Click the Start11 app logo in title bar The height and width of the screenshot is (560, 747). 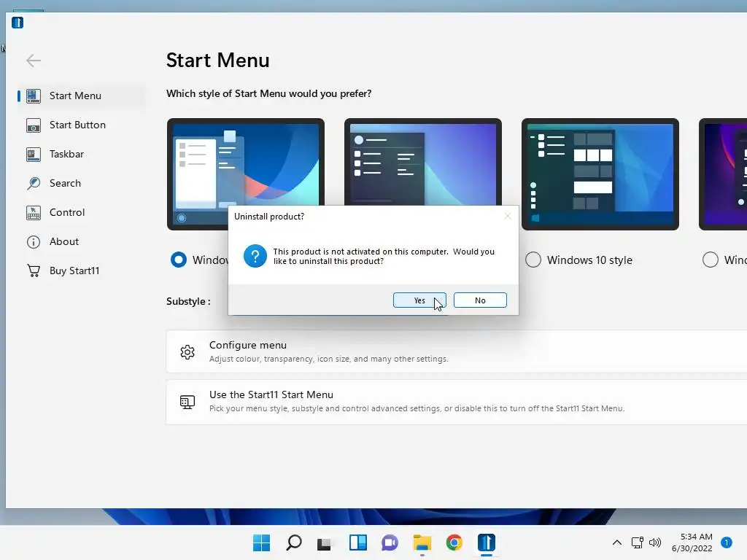18,23
